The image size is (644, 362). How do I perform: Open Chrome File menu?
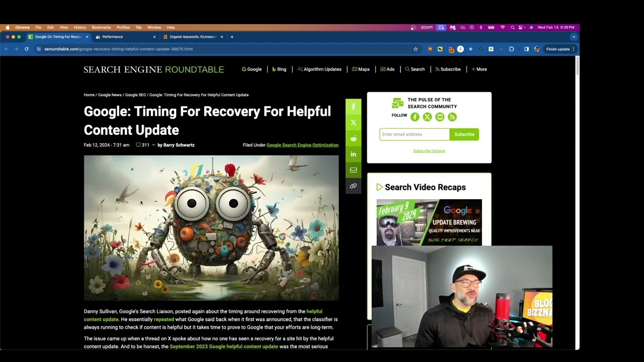click(x=38, y=27)
